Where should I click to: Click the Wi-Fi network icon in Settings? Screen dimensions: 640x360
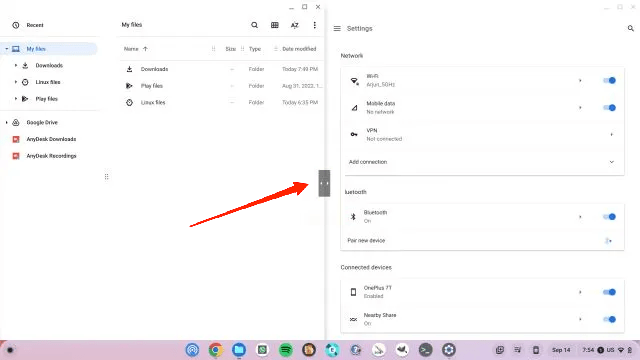coord(354,81)
